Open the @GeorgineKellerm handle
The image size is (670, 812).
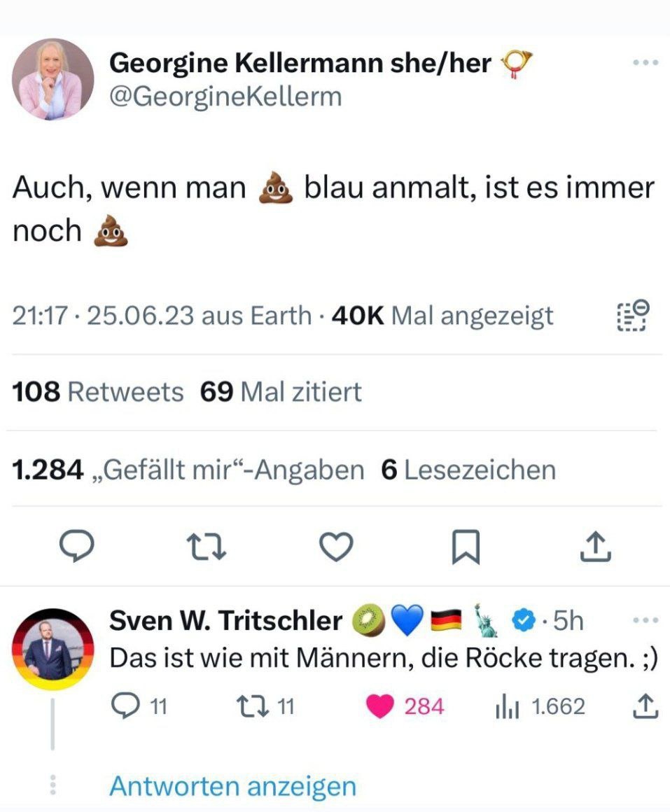225,96
